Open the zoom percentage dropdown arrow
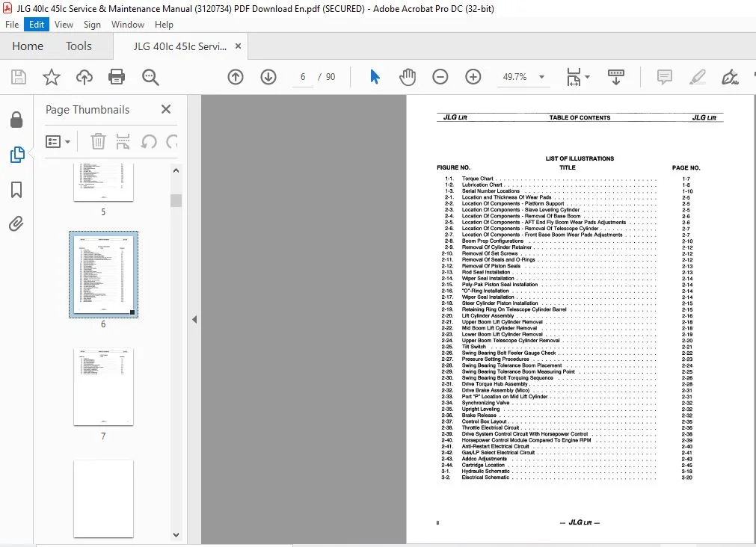 point(541,77)
